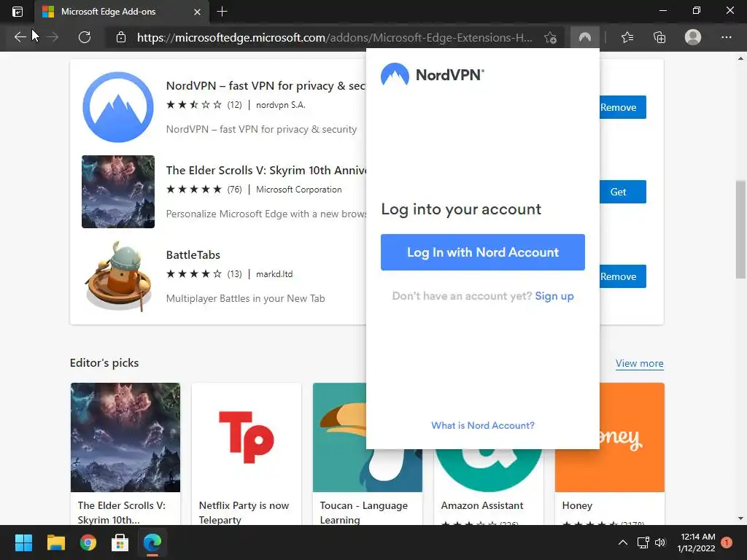Click scrollbar up arrow
The height and width of the screenshot is (560, 747).
click(740, 58)
